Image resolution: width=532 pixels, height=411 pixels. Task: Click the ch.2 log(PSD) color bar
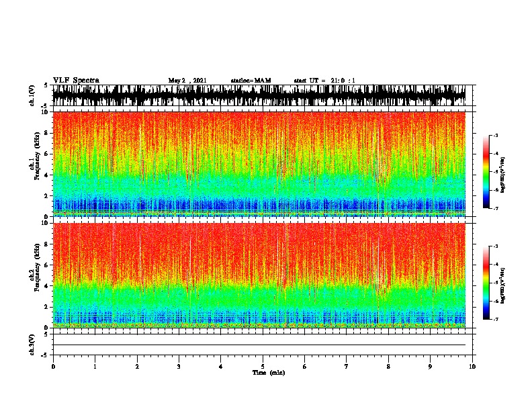pos(486,283)
